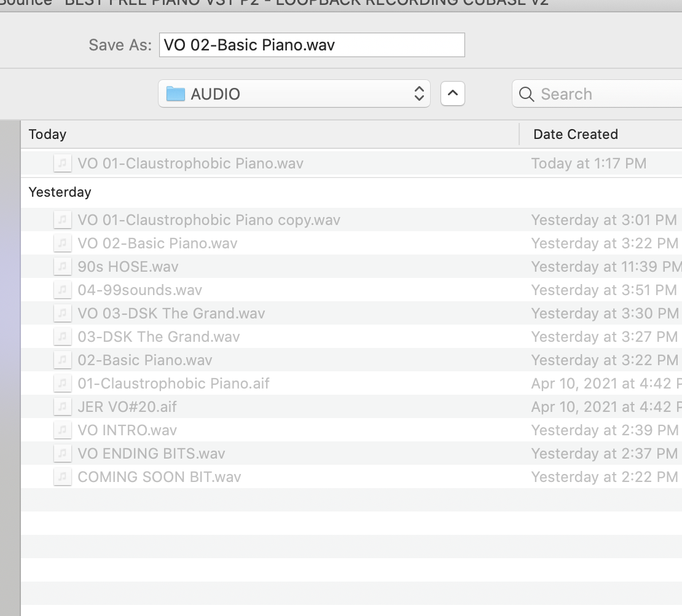682x616 pixels.
Task: Select VO 01-Claustrophobic Piano.wav from Today
Action: [x=190, y=164]
